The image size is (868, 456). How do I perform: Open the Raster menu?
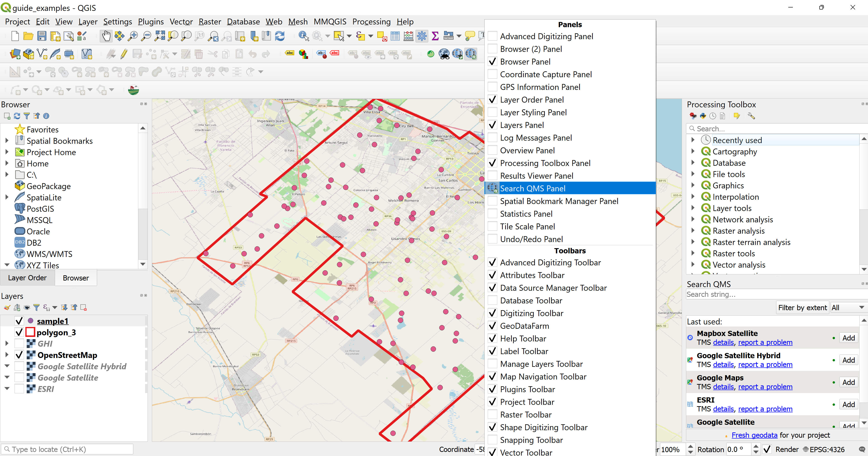[x=210, y=22]
